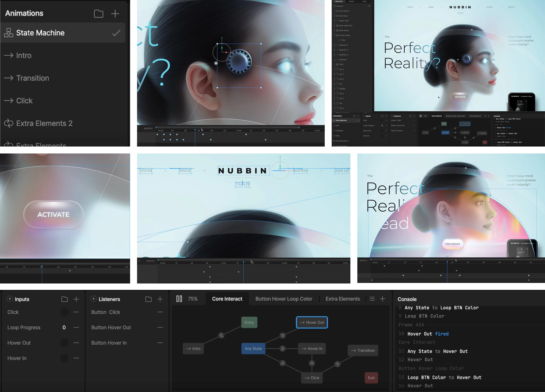
Task: Switch to the Assets tab
Action: 351,1
